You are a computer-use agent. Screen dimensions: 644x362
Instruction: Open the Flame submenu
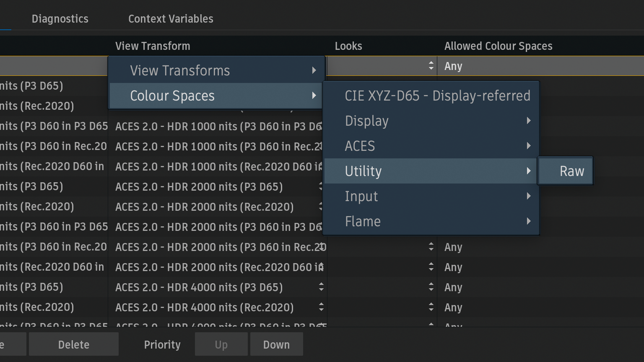(x=431, y=221)
